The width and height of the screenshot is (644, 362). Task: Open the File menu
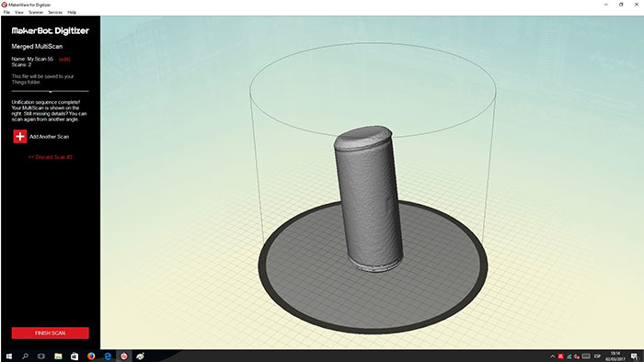coord(6,12)
